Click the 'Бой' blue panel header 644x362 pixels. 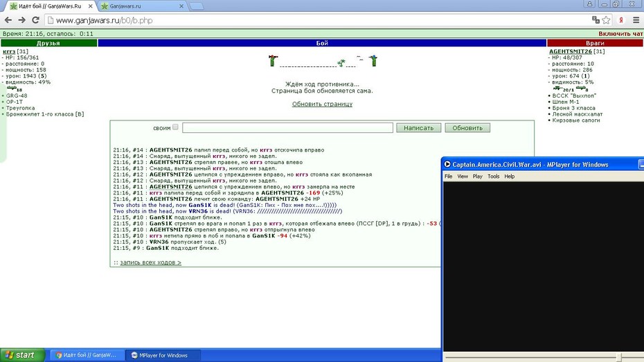point(322,43)
